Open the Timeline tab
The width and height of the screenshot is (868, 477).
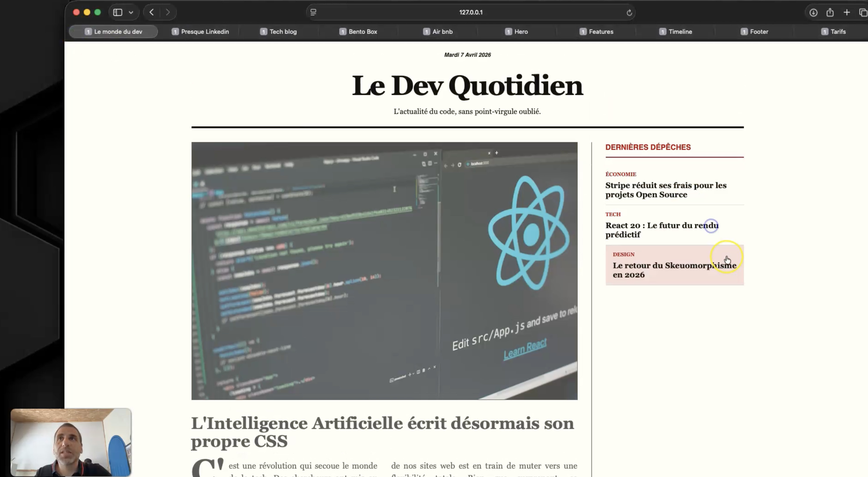tap(676, 32)
